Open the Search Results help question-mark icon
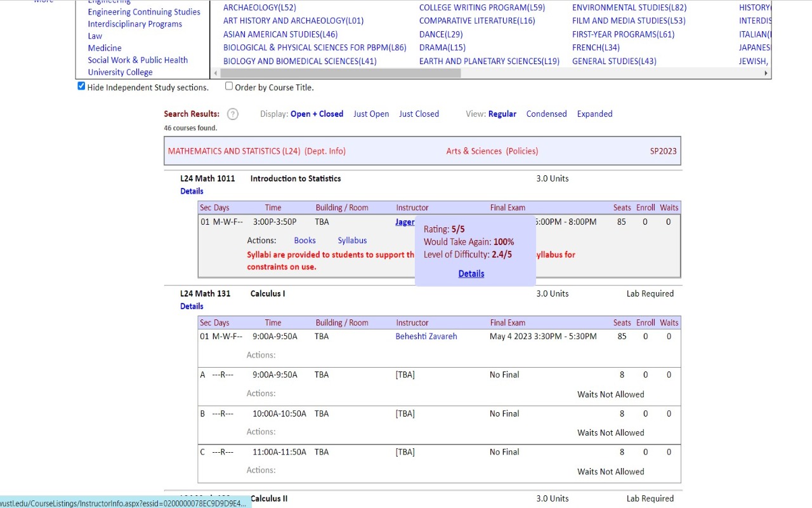812x508 pixels. [x=233, y=114]
